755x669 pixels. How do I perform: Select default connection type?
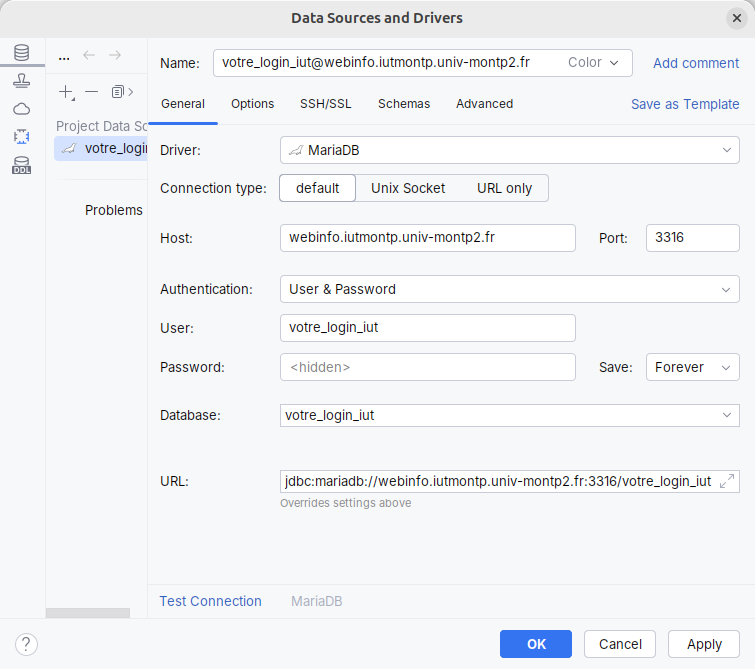[317, 188]
